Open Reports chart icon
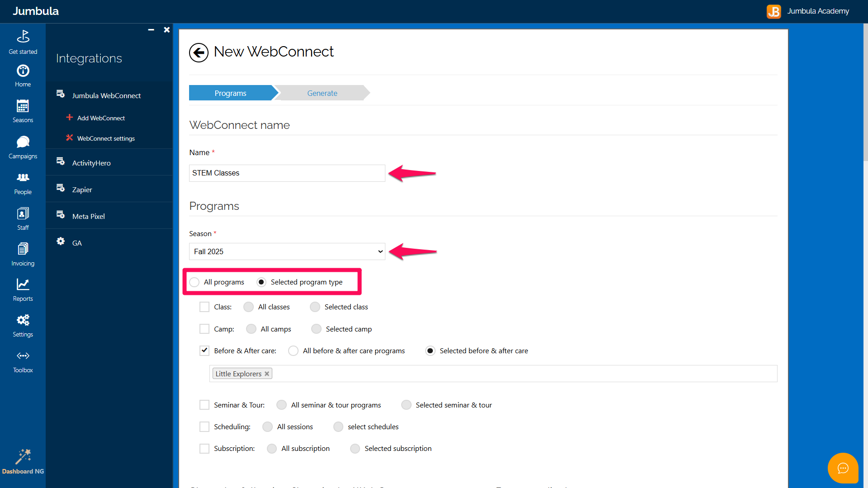868x488 pixels. 23,284
